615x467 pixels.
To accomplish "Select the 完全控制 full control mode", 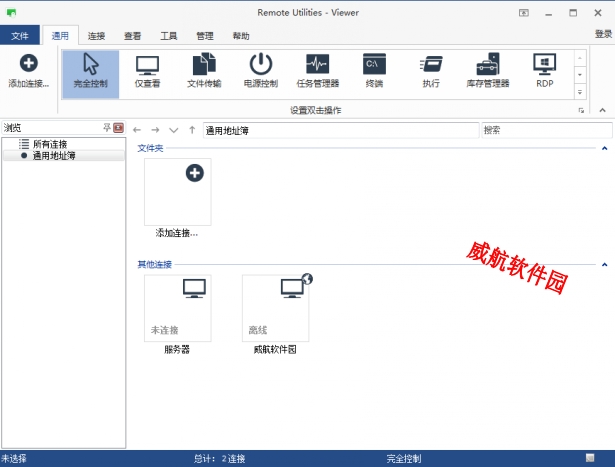I will point(90,72).
